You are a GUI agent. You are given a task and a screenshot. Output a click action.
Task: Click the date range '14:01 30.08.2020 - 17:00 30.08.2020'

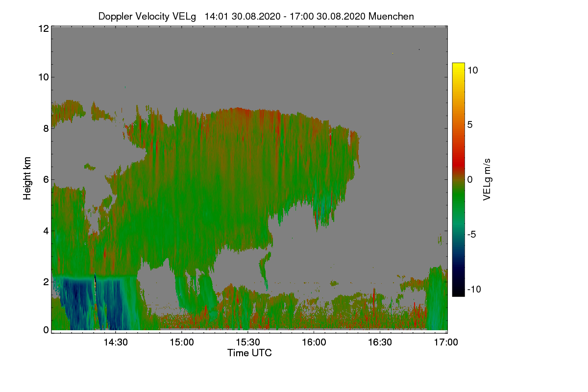(x=285, y=16)
